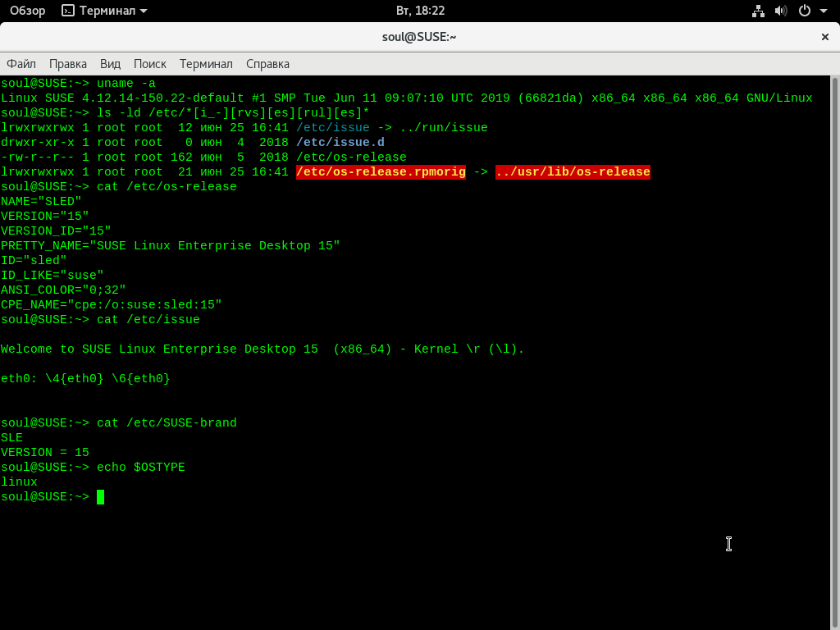Click the green cursor at the last prompt
The height and width of the screenshot is (630, 840).
(x=101, y=497)
